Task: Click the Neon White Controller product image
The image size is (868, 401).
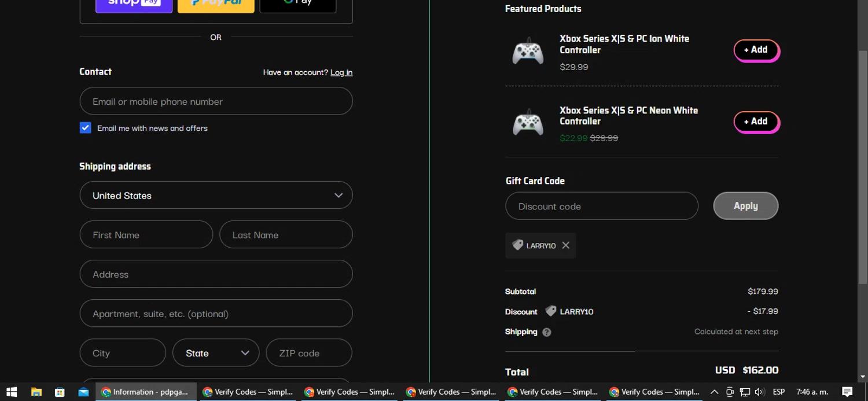Action: [x=528, y=123]
